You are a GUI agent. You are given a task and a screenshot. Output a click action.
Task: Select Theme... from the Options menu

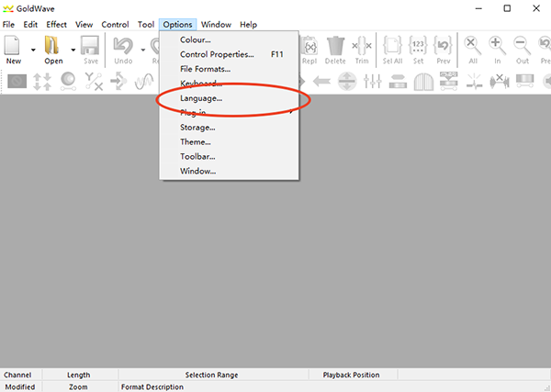(196, 142)
